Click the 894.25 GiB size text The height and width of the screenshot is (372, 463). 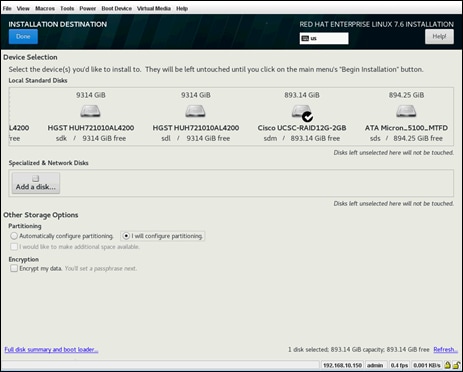tap(406, 95)
